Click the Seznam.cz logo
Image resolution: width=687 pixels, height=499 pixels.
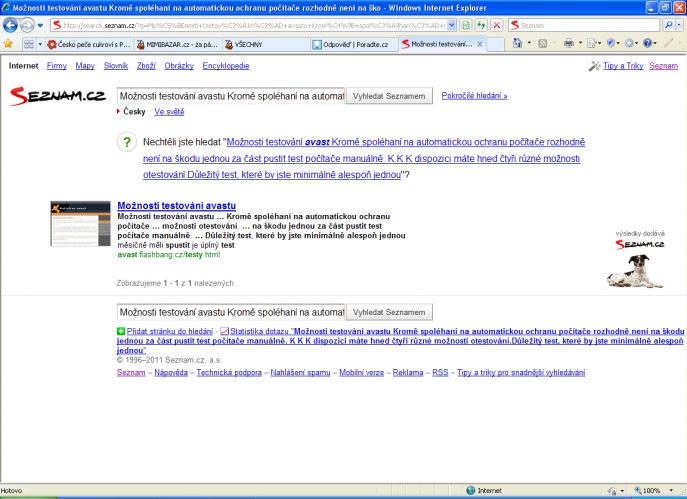coord(57,96)
